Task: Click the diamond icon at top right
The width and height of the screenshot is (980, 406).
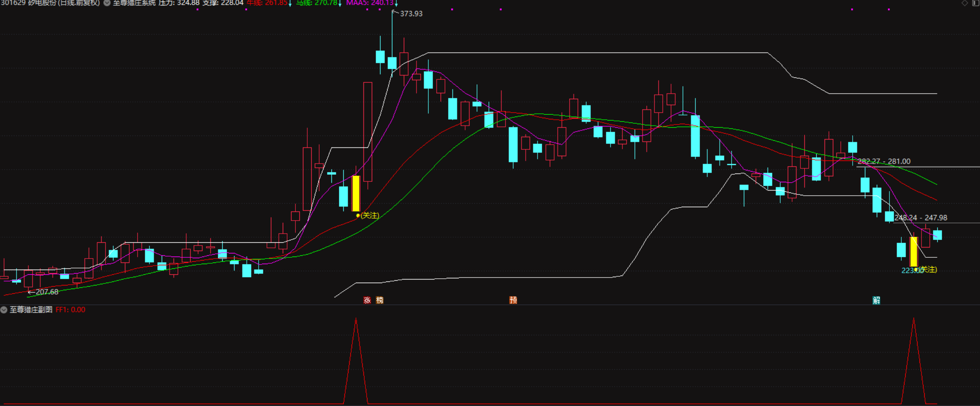Action: click(965, 3)
